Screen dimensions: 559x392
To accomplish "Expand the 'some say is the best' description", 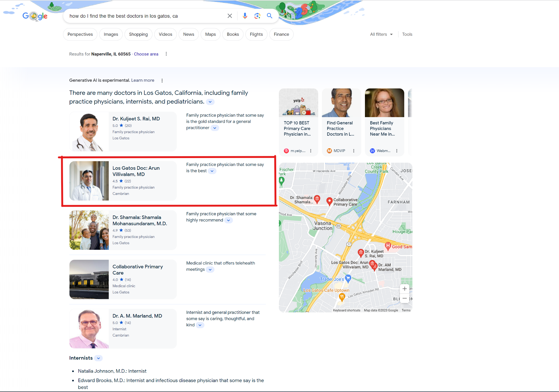I will click(x=212, y=171).
